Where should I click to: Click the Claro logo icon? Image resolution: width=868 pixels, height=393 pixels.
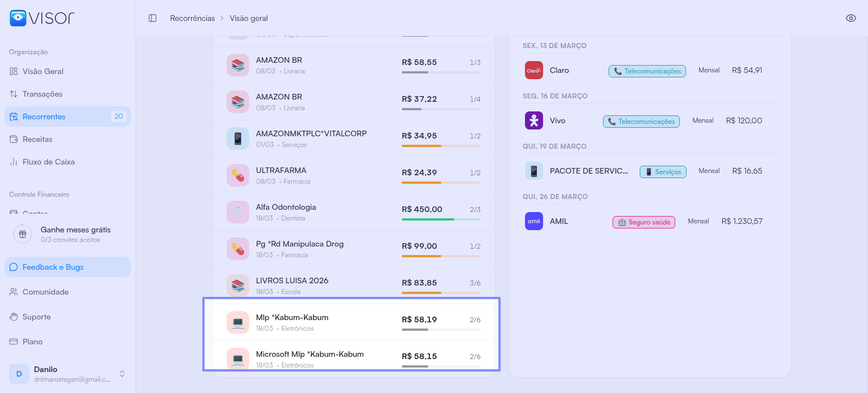point(533,70)
